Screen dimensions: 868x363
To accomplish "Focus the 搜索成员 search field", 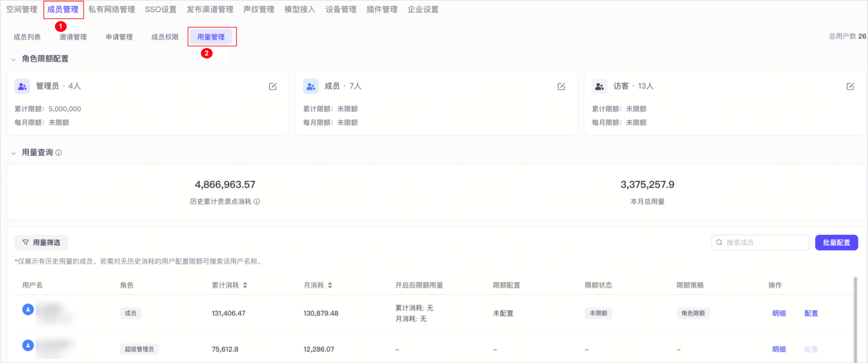I will (x=760, y=242).
